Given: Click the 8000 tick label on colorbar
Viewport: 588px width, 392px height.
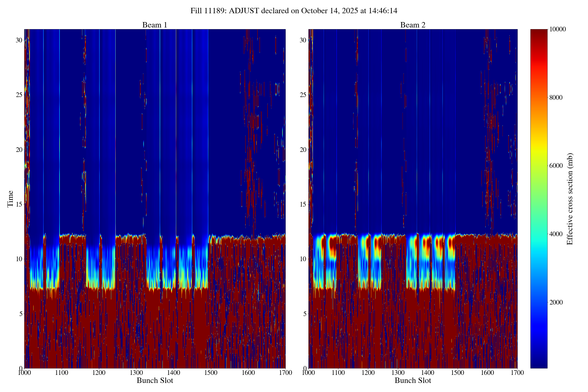Looking at the screenshot, I should (x=556, y=98).
